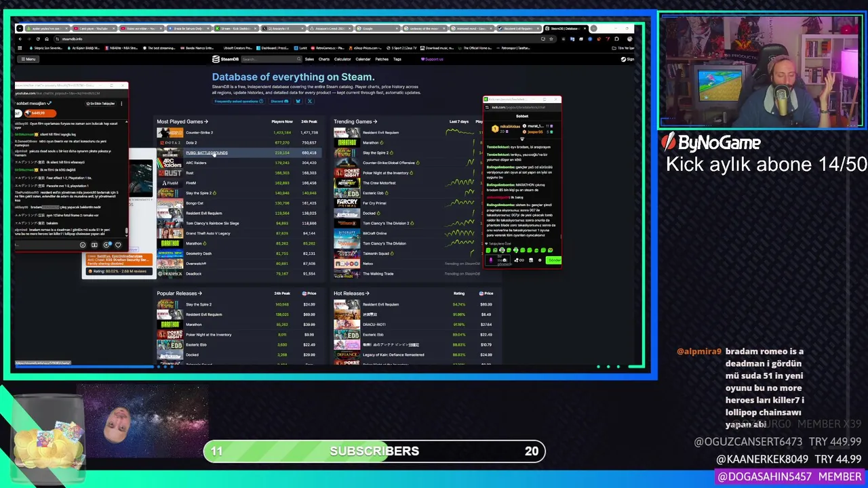Open En Etkin Takipçiler chat filter dropdown

click(x=100, y=104)
